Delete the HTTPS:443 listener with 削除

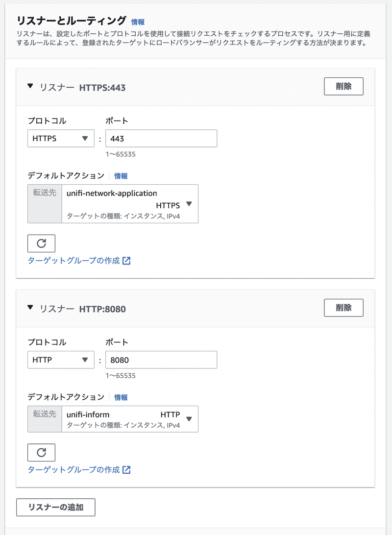point(343,87)
